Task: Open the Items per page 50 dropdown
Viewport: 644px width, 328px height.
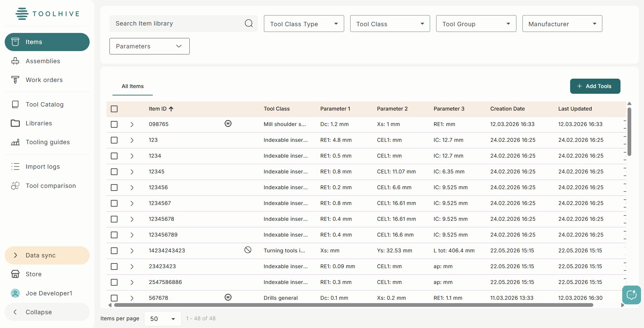Action: click(x=163, y=319)
